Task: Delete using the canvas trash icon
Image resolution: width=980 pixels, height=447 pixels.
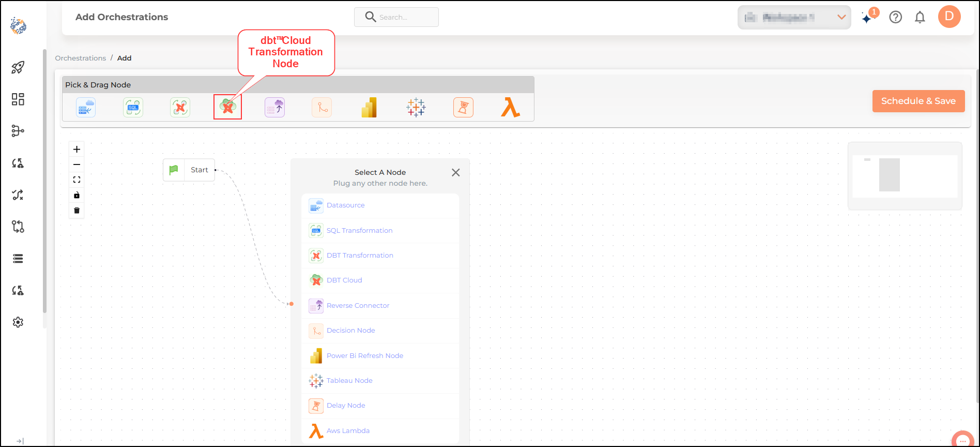Action: tap(76, 210)
